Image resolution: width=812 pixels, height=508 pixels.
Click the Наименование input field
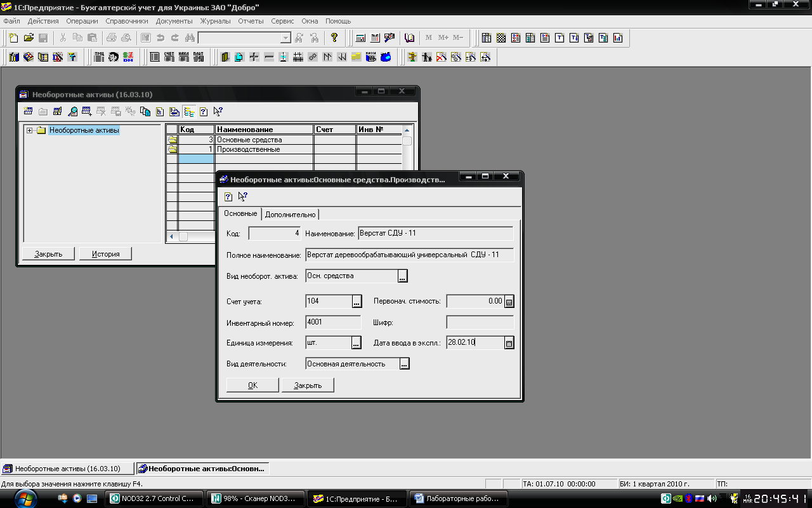point(435,234)
